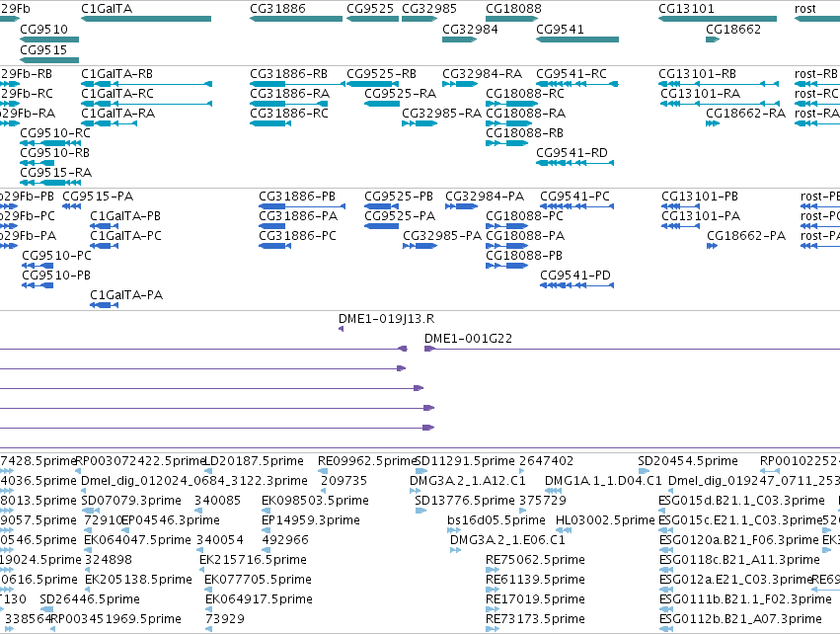
Task: Open transcript C1GalTA-RB
Action: click(x=116, y=73)
